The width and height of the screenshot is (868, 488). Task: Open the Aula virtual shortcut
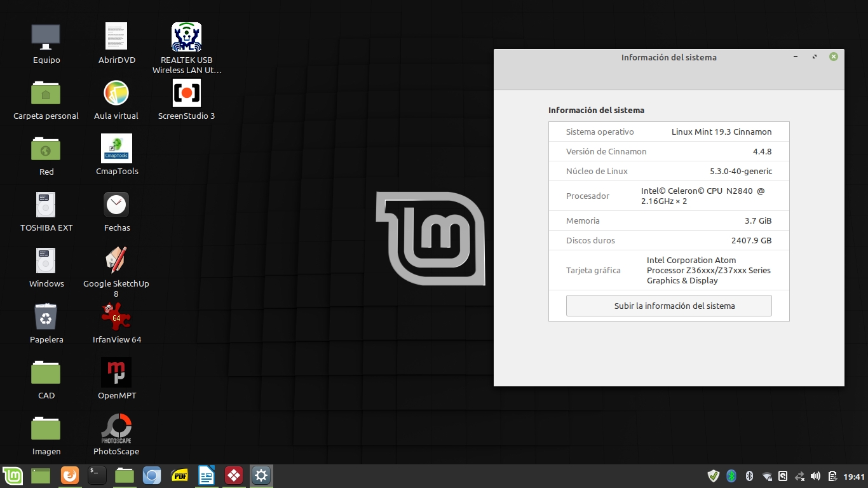[116, 92]
